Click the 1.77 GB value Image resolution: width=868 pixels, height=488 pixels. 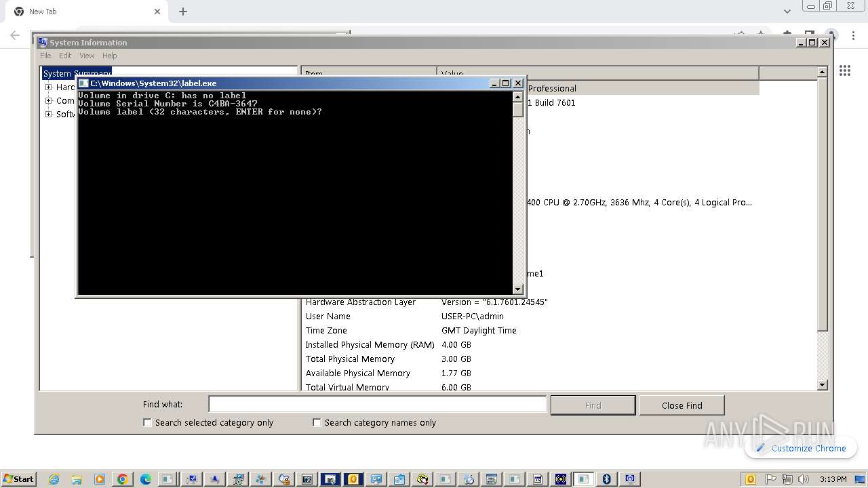[456, 373]
